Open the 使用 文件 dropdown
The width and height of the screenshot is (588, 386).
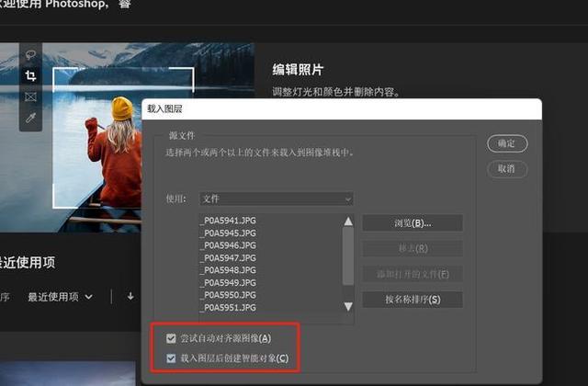pos(277,199)
